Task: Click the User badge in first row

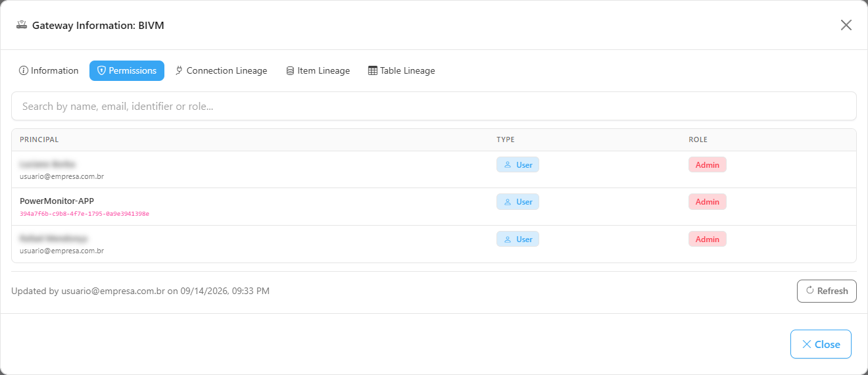Action: pos(518,164)
